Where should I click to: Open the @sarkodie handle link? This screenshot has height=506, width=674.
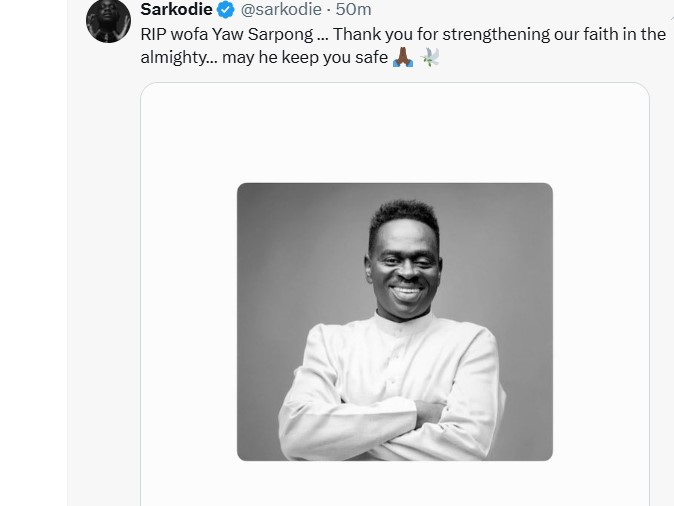pos(282,10)
